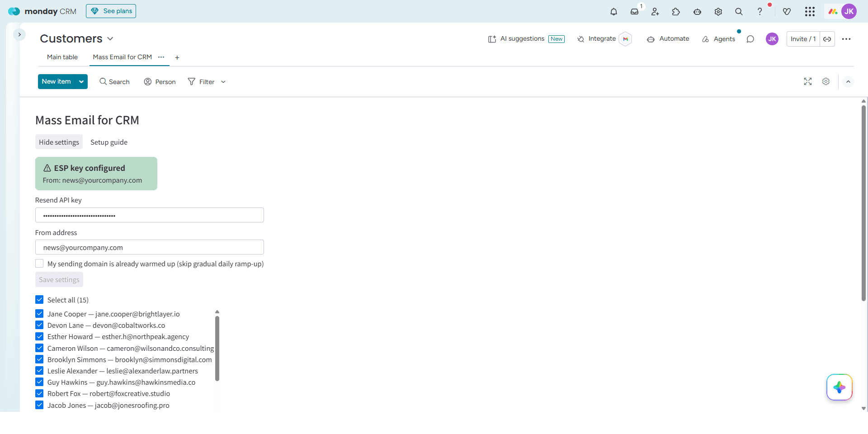Click Invite / 1 button
868x434 pixels.
(x=803, y=39)
